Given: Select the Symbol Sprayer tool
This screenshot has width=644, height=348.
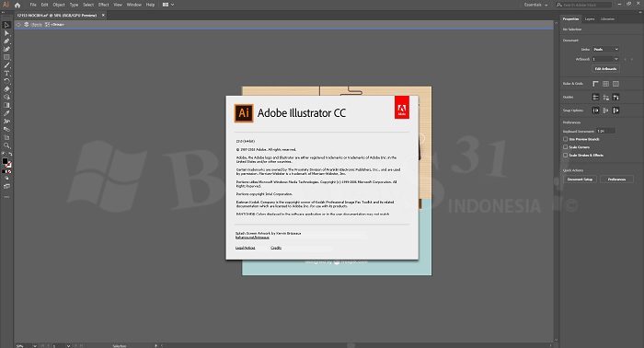Looking at the screenshot, I should (6, 122).
